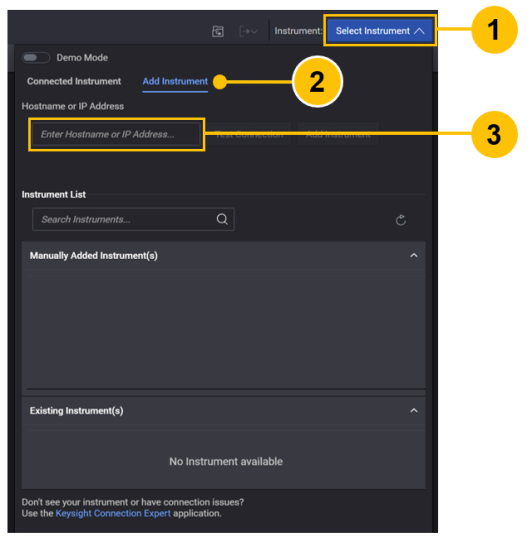This screenshot has height=542, width=532.
Task: Click the magnifier icon in Search Instruments
Action: (222, 219)
